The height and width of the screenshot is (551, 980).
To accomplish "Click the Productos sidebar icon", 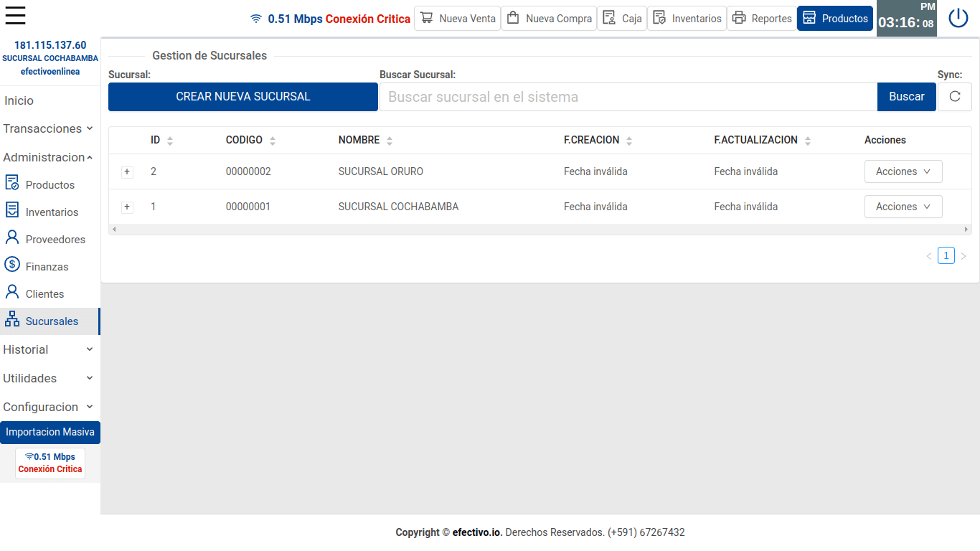I will [x=11, y=182].
